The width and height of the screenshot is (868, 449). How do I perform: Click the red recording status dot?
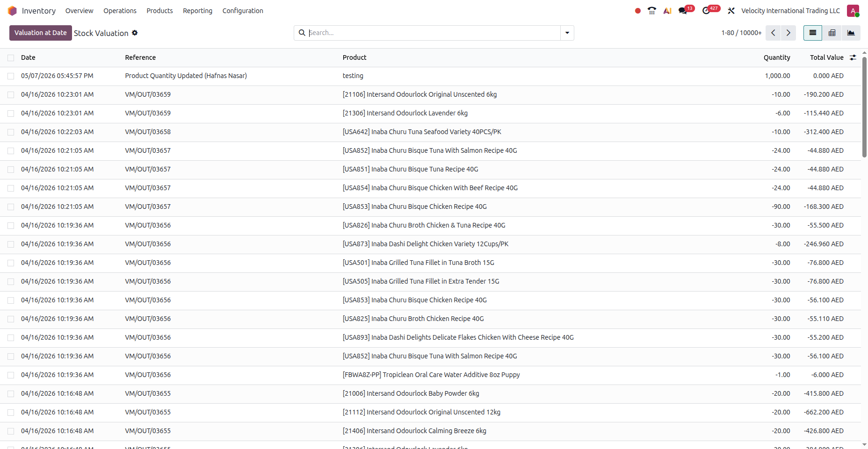click(638, 11)
